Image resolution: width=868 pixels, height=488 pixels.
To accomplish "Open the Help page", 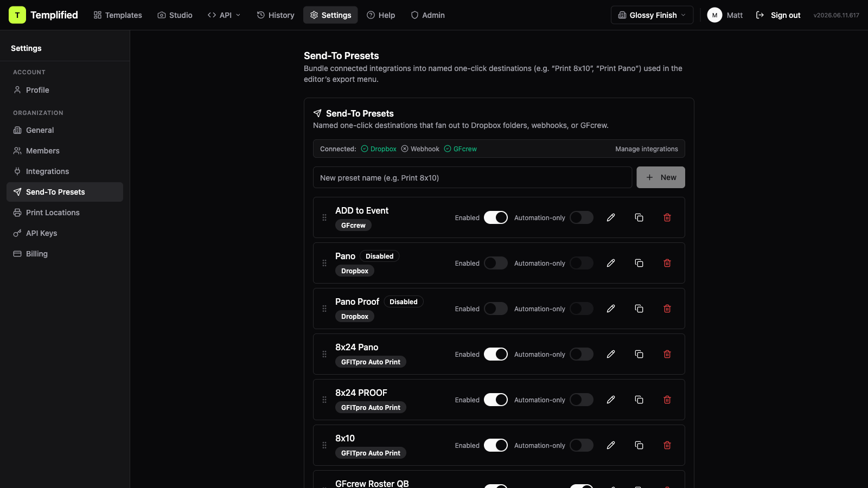I will coord(381,15).
